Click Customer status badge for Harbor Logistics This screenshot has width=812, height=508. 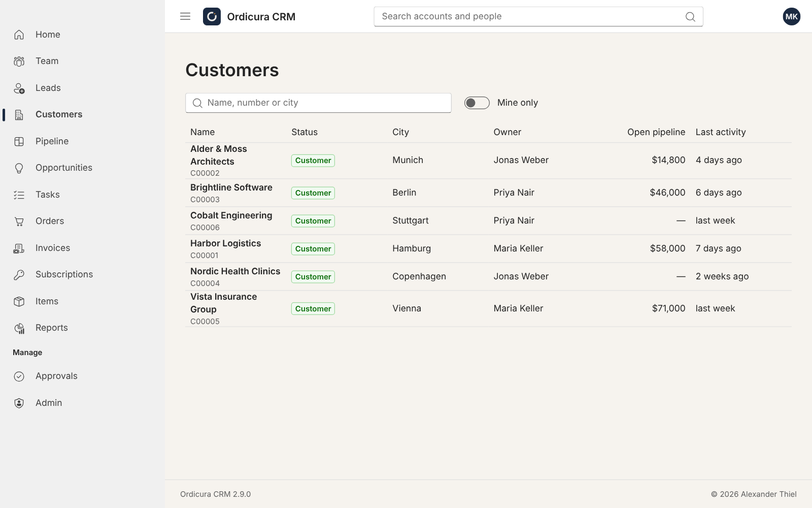pyautogui.click(x=313, y=249)
